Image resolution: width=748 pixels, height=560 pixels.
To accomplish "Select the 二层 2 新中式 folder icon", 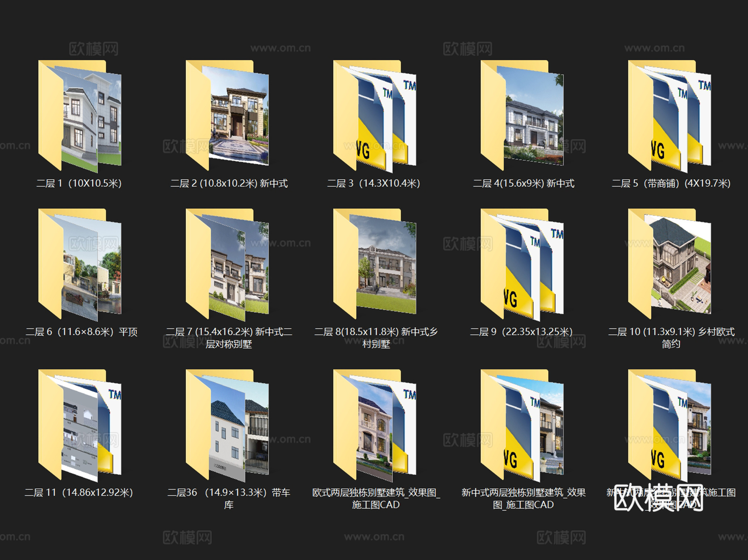I will [x=227, y=116].
